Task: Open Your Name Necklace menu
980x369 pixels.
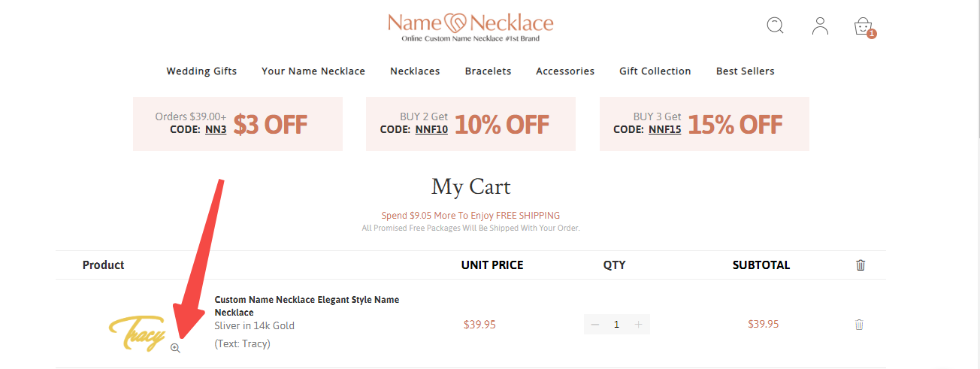Action: coord(313,71)
